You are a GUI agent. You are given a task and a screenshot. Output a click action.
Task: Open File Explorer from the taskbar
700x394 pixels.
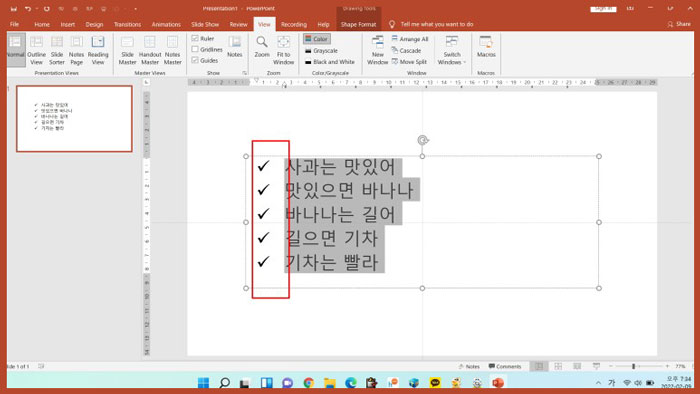point(329,383)
